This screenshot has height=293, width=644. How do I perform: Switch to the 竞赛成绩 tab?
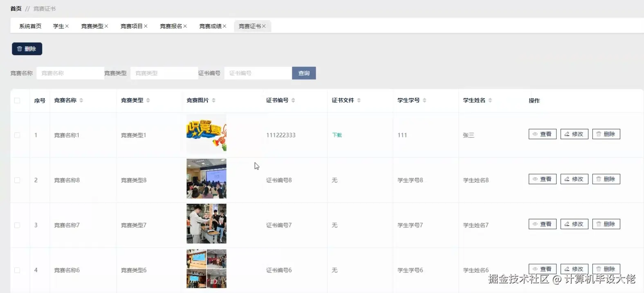click(210, 26)
